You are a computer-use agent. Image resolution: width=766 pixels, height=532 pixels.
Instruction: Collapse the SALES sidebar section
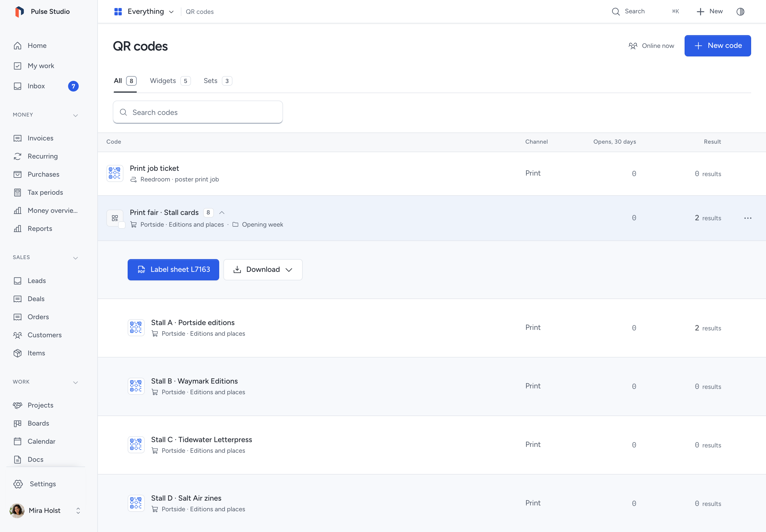(76, 258)
